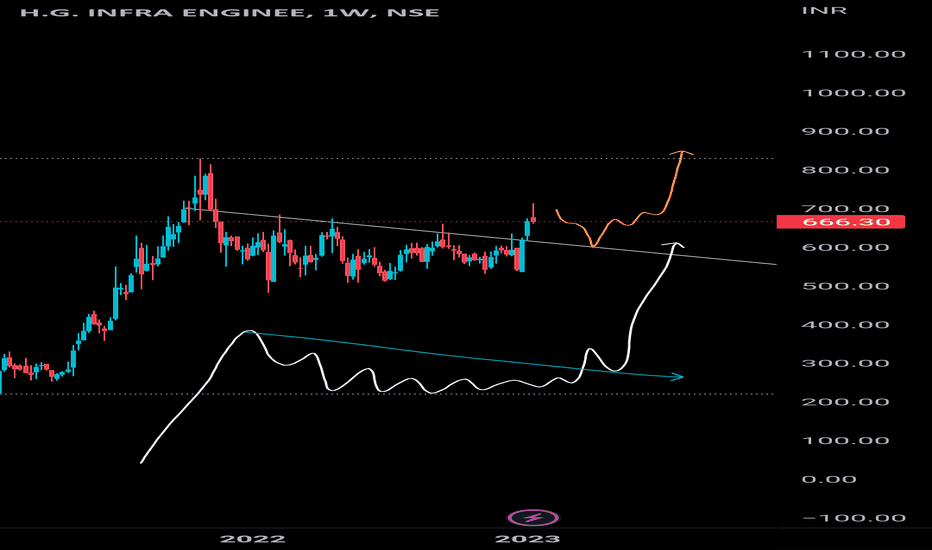Viewport: 932px width, 550px height.
Task: Click the 400.00 price axis label
Action: pyautogui.click(x=846, y=325)
